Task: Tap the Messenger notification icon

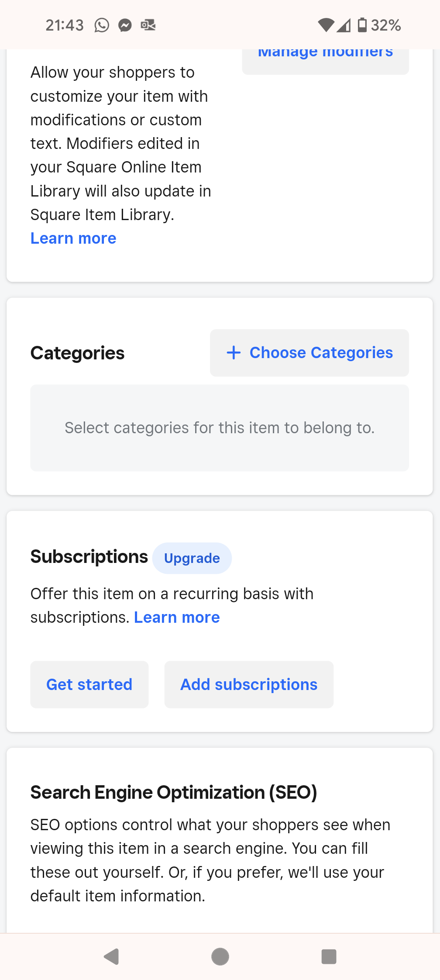Action: pos(125,25)
